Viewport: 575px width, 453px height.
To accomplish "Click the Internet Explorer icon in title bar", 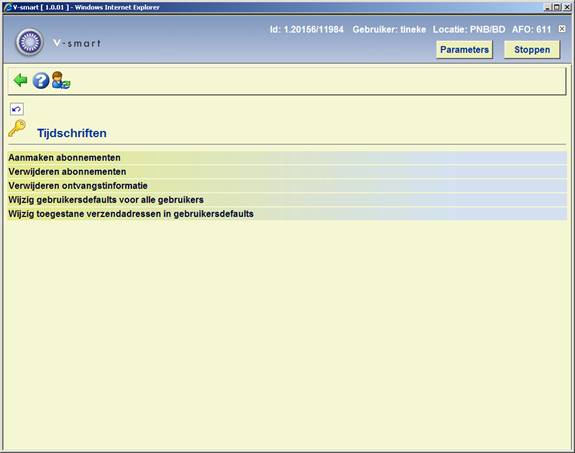I will (x=7, y=7).
